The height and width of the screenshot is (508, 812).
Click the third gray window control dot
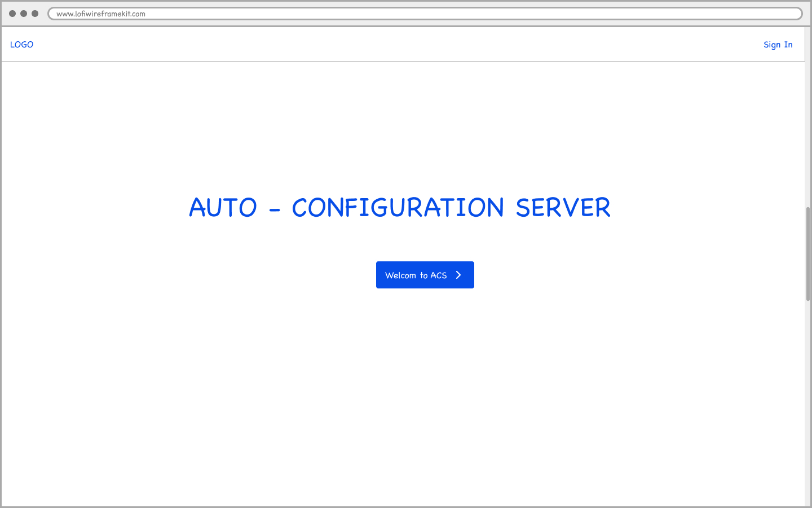click(35, 14)
